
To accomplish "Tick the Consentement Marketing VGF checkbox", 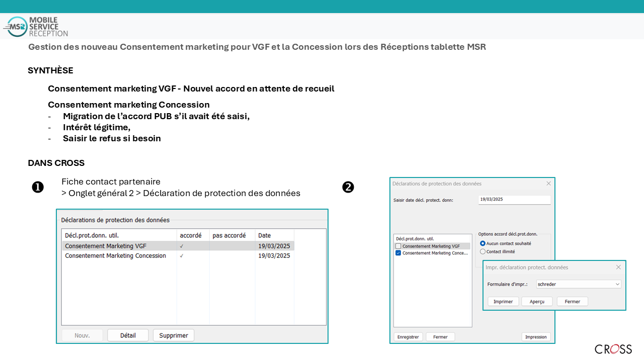I will pyautogui.click(x=398, y=246).
